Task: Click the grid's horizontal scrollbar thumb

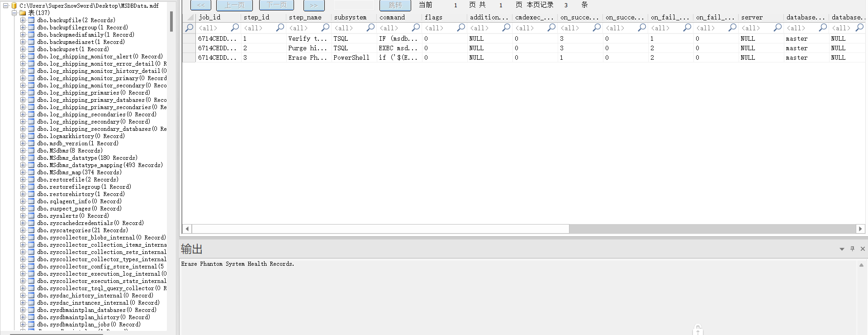Action: (x=381, y=229)
